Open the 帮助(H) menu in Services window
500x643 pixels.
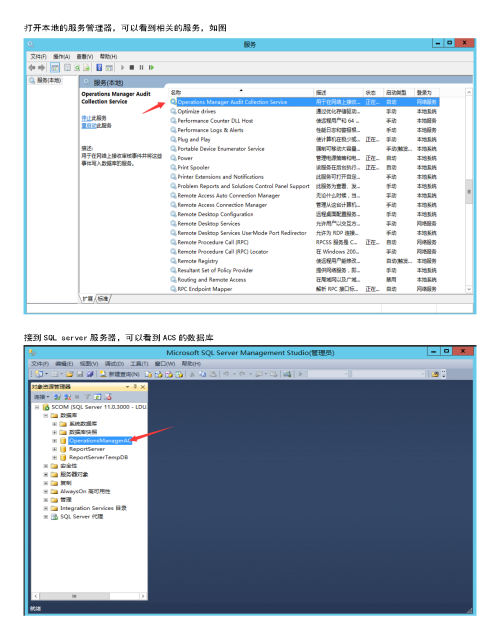(x=108, y=57)
